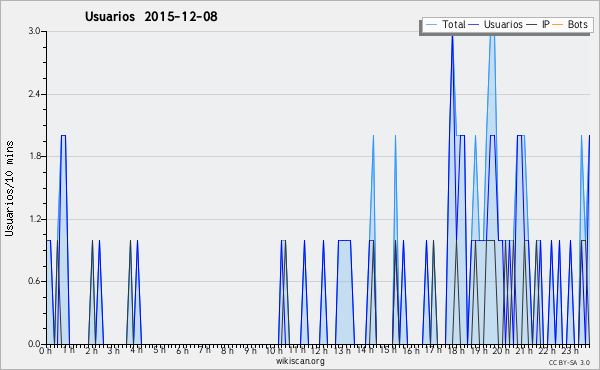Click the '3.0' y-axis value
Image resolution: width=600 pixels, height=370 pixels.
point(34,31)
